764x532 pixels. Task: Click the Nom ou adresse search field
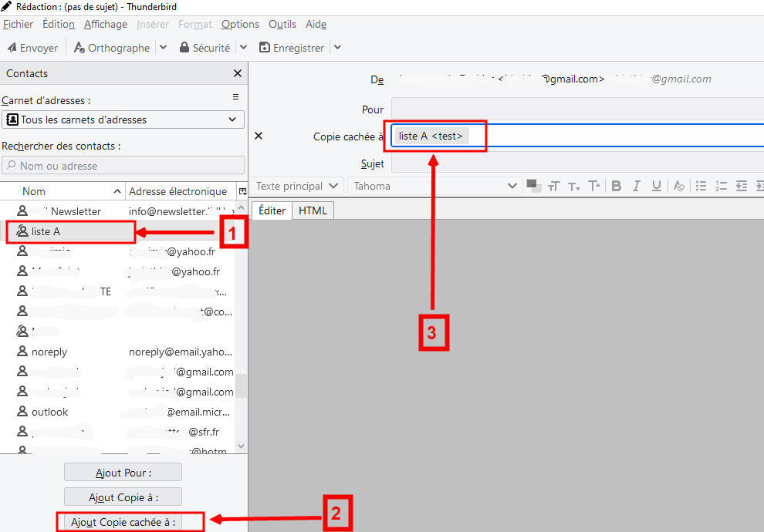123,166
